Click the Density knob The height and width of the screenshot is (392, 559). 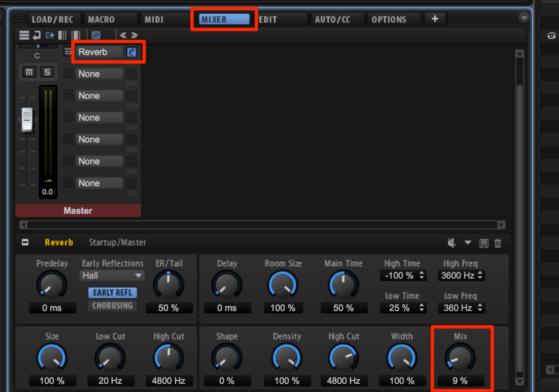point(287,358)
